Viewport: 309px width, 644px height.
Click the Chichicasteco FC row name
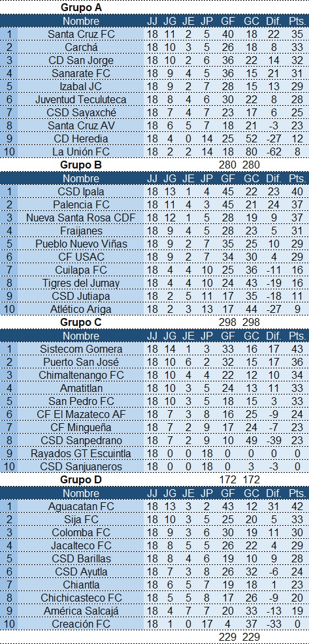click(x=81, y=598)
